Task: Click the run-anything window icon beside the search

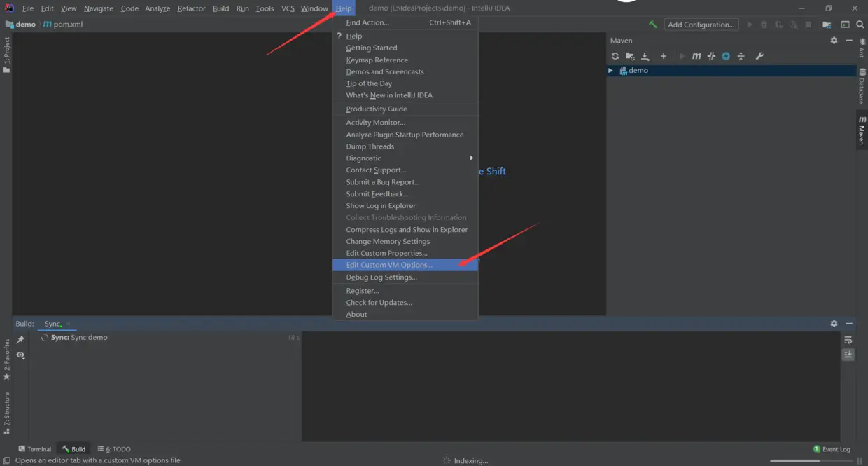Action: click(x=846, y=25)
